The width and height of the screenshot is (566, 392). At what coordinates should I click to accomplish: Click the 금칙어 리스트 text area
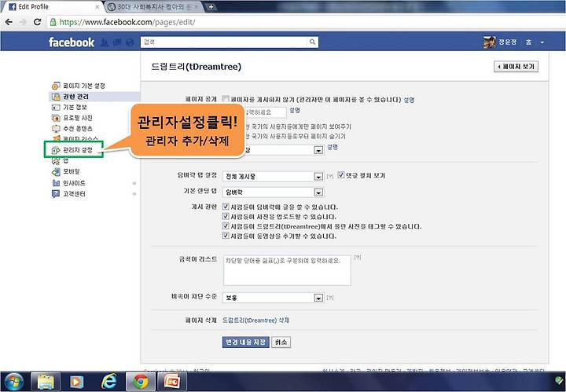coord(287,270)
